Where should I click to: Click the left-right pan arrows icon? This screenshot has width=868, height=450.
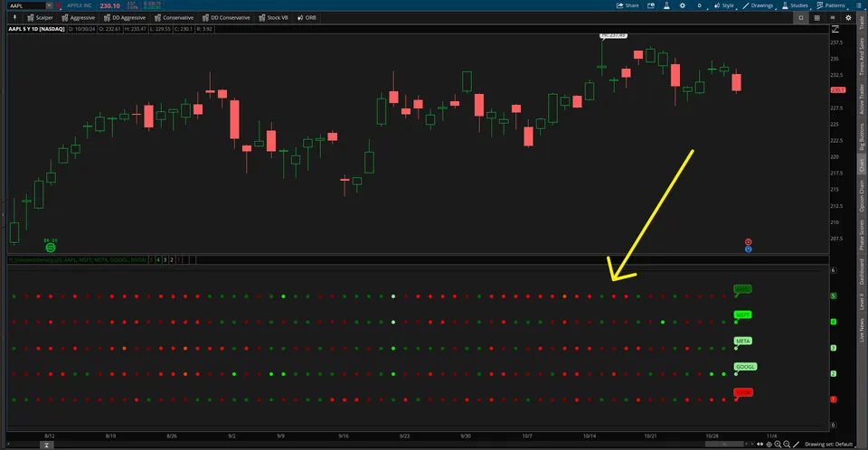[760, 445]
